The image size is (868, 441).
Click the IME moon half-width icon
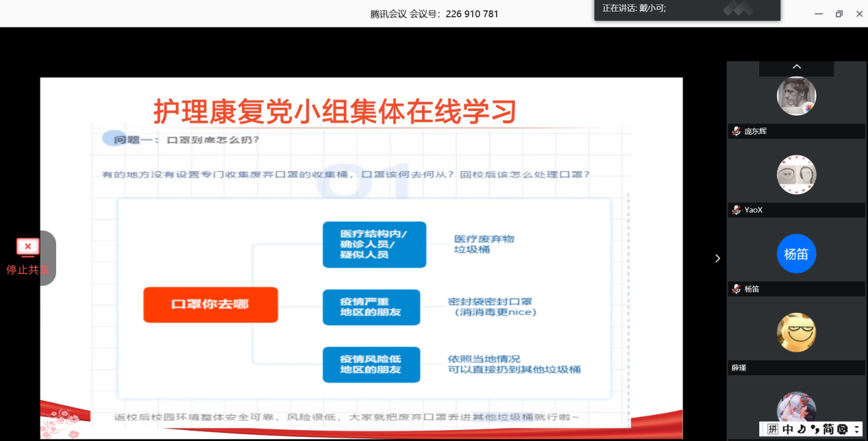(x=800, y=429)
